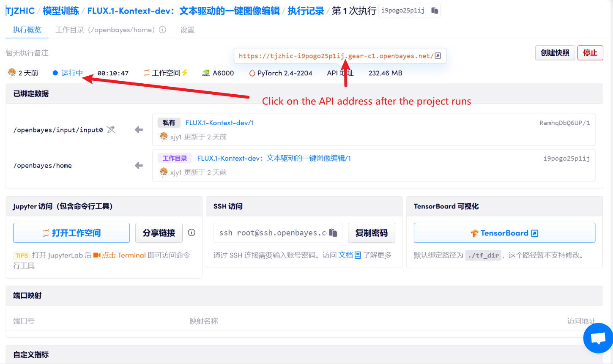
Task: Click 打开工作空间 to open Jupyter
Action: point(71,233)
